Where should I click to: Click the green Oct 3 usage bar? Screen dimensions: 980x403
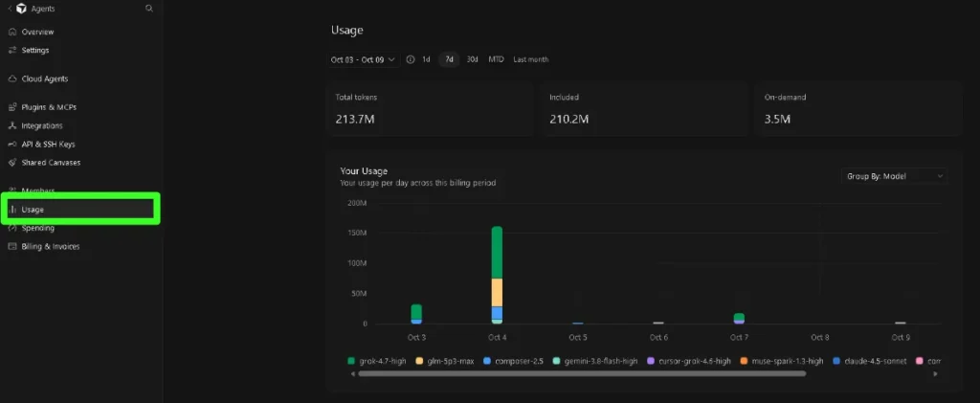pos(416,311)
